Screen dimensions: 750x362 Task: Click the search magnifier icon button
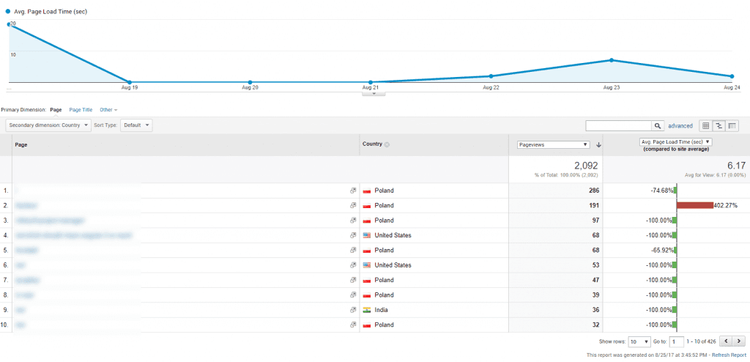point(658,126)
